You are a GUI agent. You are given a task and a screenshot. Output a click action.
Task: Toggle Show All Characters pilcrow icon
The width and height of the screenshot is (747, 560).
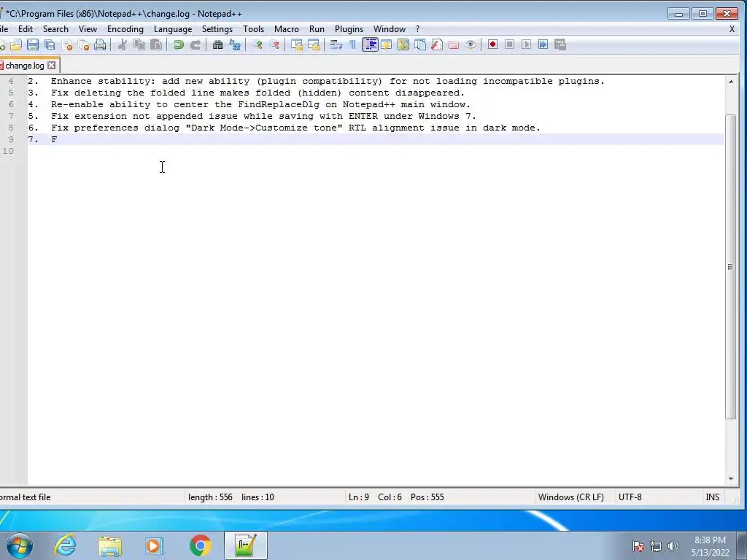[x=352, y=44]
